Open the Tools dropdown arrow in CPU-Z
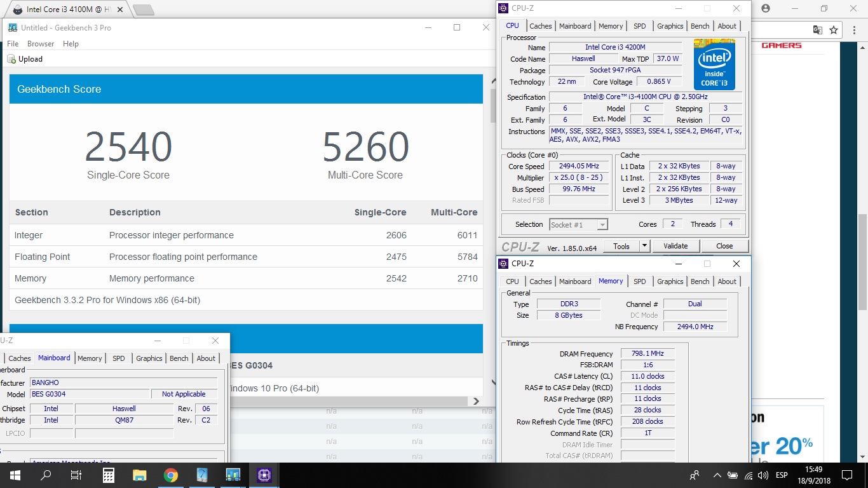Image resolution: width=868 pixels, height=488 pixels. 644,246
